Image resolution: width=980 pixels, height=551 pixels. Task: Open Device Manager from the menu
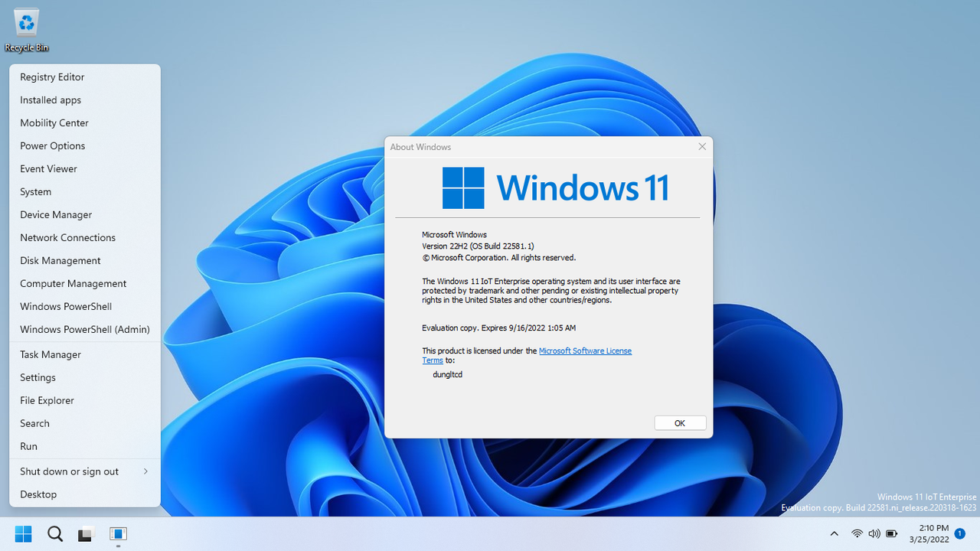[x=85, y=215]
